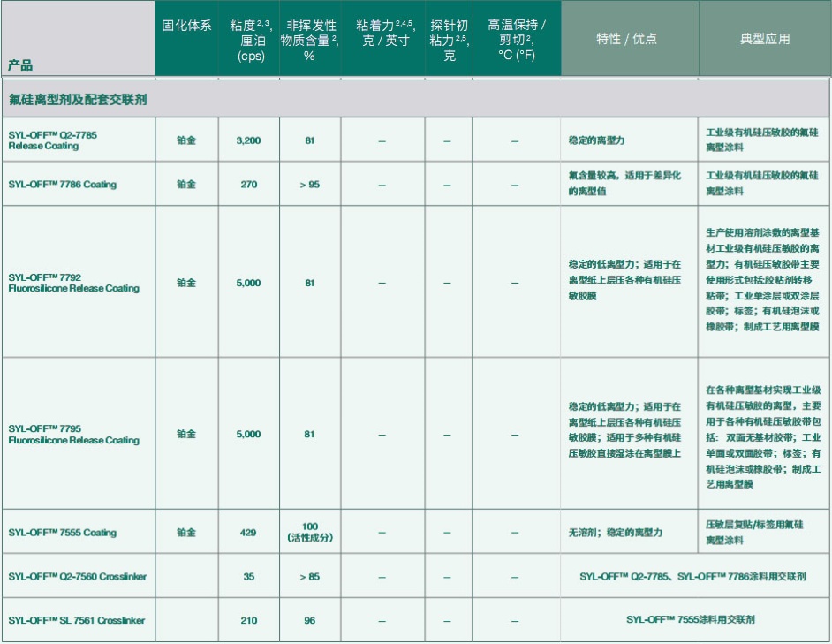Select viscosity value 210

click(x=249, y=620)
